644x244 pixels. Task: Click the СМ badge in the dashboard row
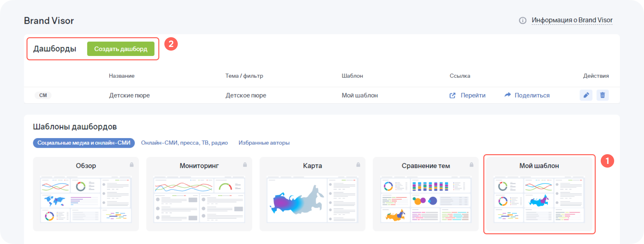[x=43, y=95]
